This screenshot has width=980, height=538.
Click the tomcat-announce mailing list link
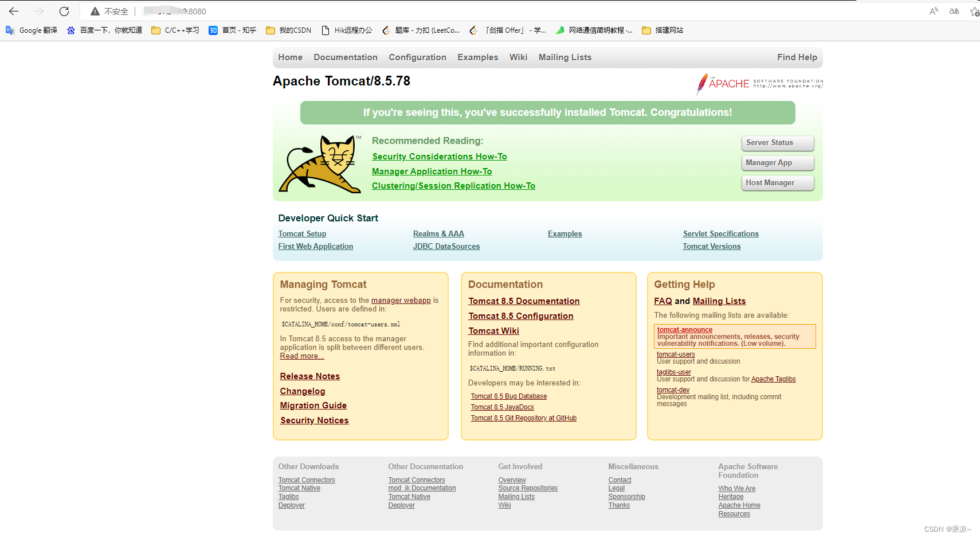pyautogui.click(x=685, y=330)
